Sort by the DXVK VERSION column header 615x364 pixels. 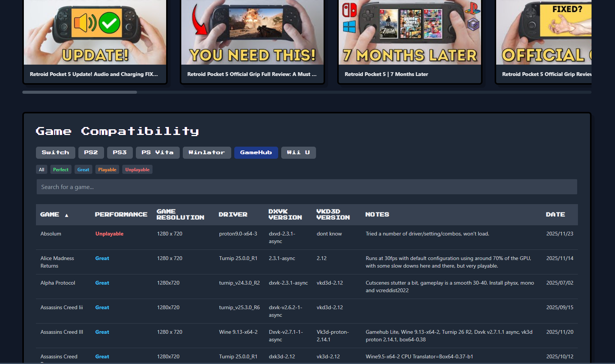click(x=285, y=214)
